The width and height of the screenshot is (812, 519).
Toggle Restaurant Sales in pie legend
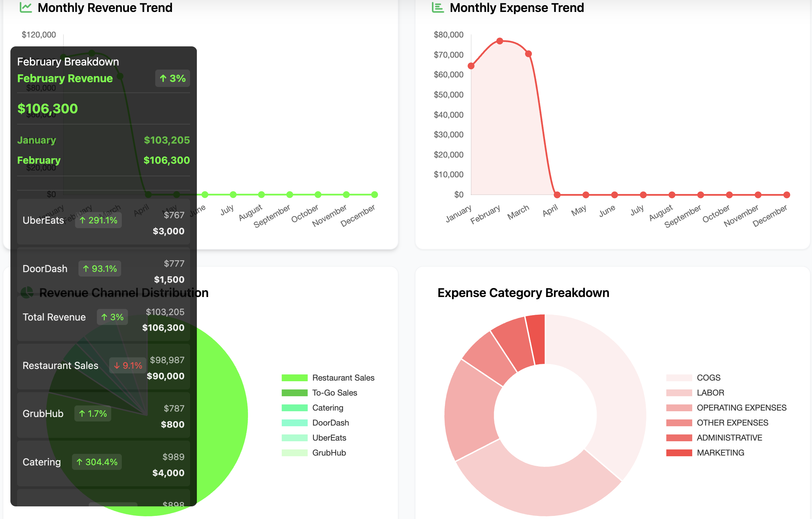[343, 378]
